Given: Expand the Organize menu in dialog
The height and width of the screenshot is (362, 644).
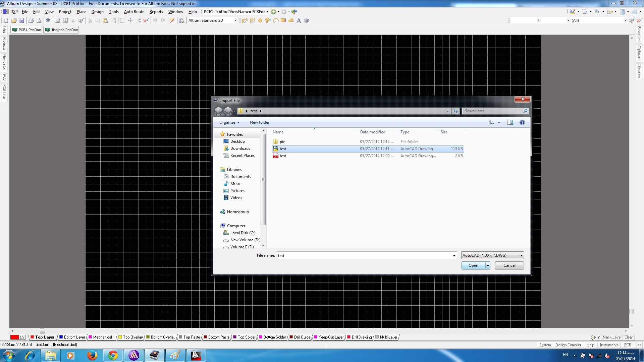Looking at the screenshot, I should (229, 122).
